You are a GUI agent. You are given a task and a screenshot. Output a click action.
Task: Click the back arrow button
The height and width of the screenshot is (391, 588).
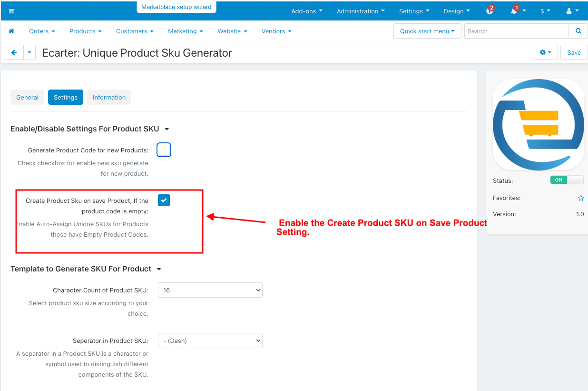click(x=14, y=52)
